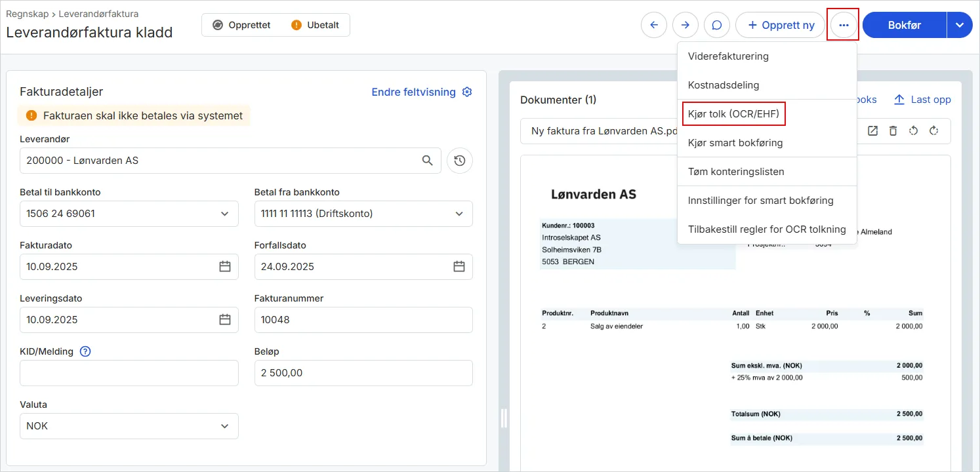This screenshot has height=472, width=980.
Task: Open the Forfallsdato calendar picker
Action: tap(459, 267)
